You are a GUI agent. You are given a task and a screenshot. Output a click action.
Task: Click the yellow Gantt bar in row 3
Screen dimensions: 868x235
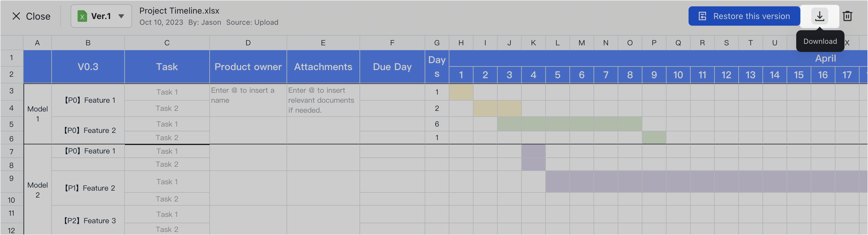tap(461, 92)
